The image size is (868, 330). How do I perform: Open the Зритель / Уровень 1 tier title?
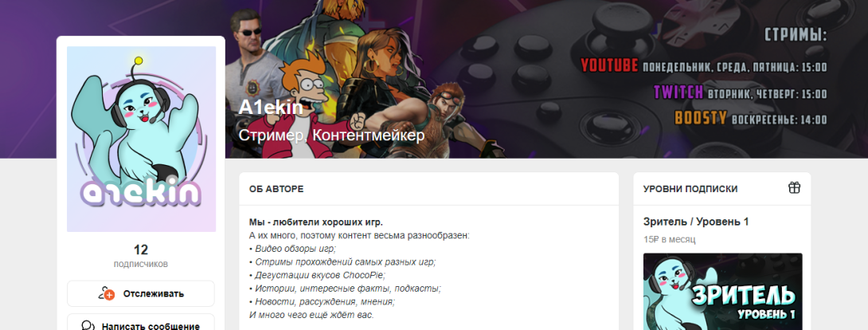pos(696,222)
